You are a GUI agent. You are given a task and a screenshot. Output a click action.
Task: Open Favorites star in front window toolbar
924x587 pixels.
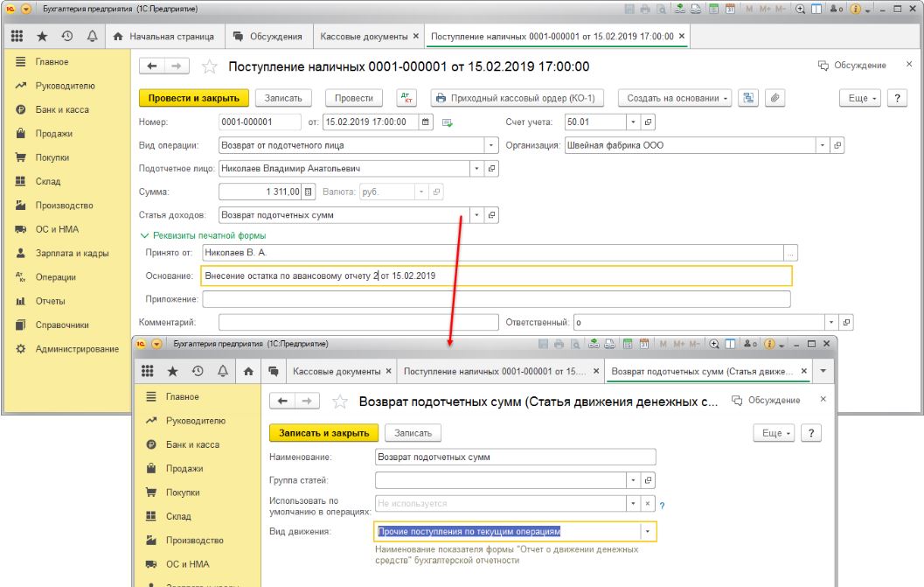click(172, 371)
